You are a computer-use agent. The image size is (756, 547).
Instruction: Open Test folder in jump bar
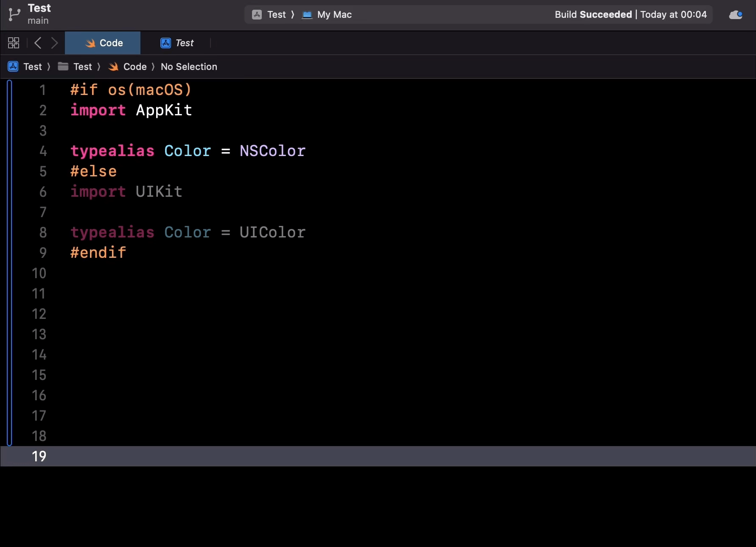tap(82, 67)
